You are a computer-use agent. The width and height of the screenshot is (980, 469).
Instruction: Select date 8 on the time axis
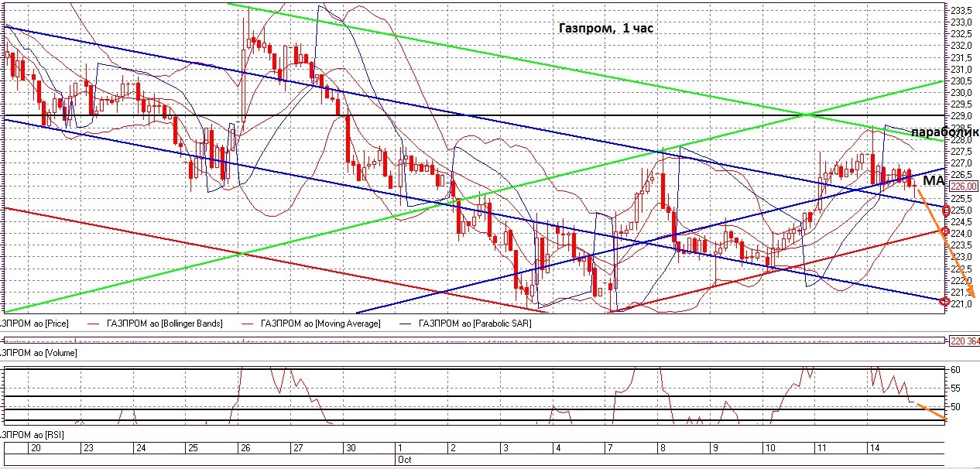click(x=663, y=448)
